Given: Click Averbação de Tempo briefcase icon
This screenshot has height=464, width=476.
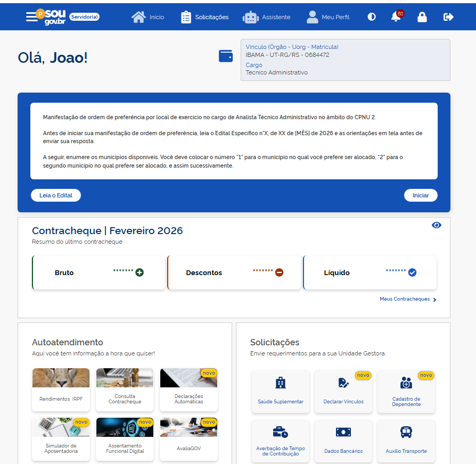Looking at the screenshot, I should [281, 432].
